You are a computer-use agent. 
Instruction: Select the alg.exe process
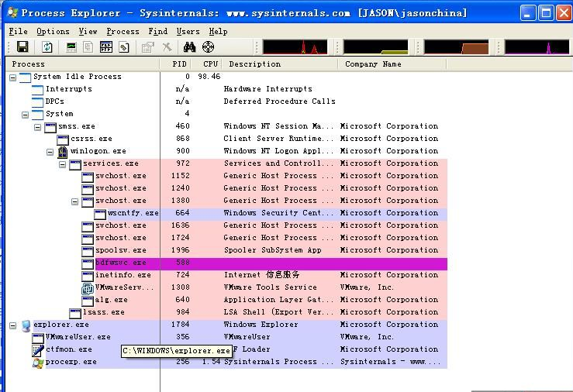[x=111, y=300]
